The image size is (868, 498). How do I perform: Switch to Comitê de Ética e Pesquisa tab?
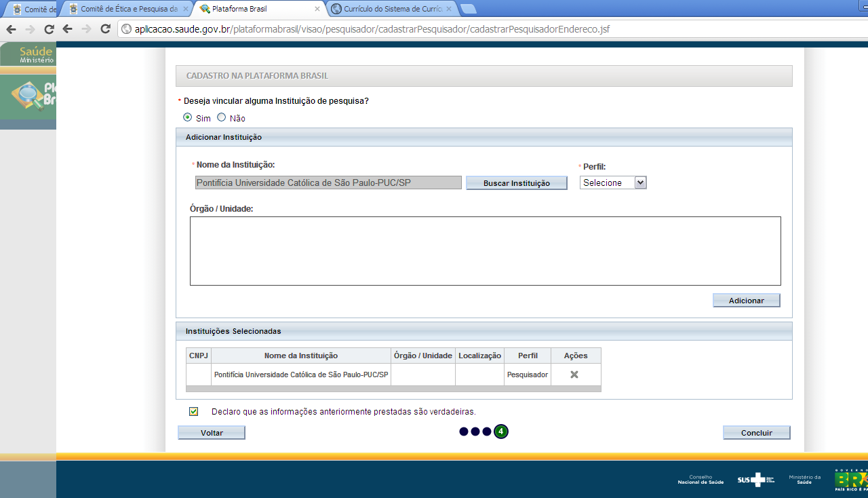coord(125,9)
